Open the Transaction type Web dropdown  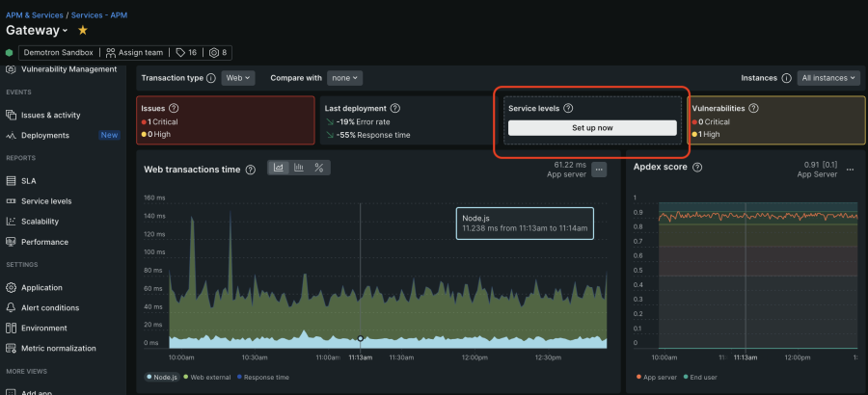tap(237, 78)
